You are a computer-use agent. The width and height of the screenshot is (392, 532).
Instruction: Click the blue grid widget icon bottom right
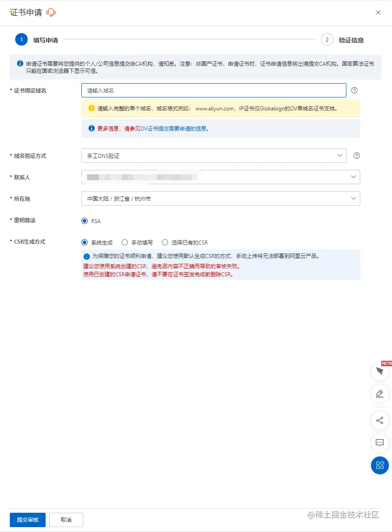tap(379, 465)
